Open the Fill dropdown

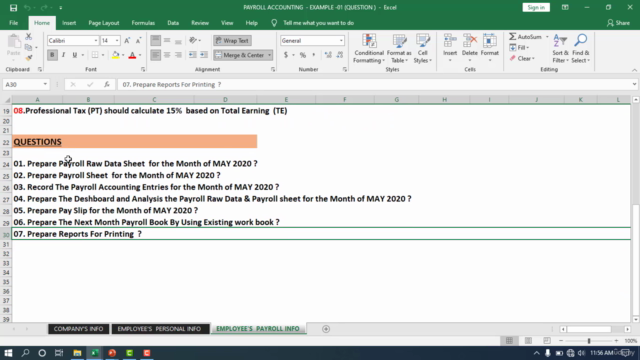point(519,48)
